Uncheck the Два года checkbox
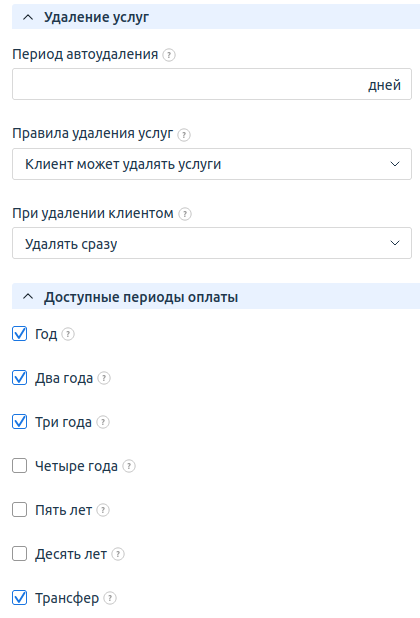Viewport: 420px width, 618px height. coord(20,378)
